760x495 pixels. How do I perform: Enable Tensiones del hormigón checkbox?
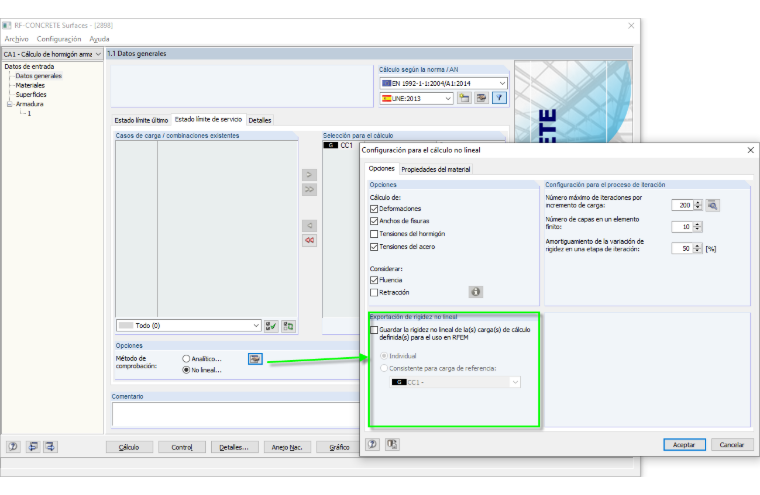point(374,234)
